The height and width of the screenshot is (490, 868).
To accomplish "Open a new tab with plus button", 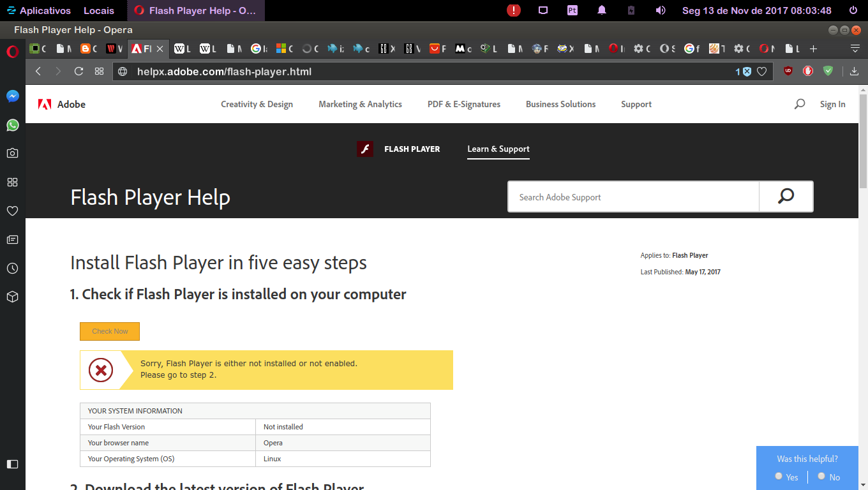I will coord(813,48).
